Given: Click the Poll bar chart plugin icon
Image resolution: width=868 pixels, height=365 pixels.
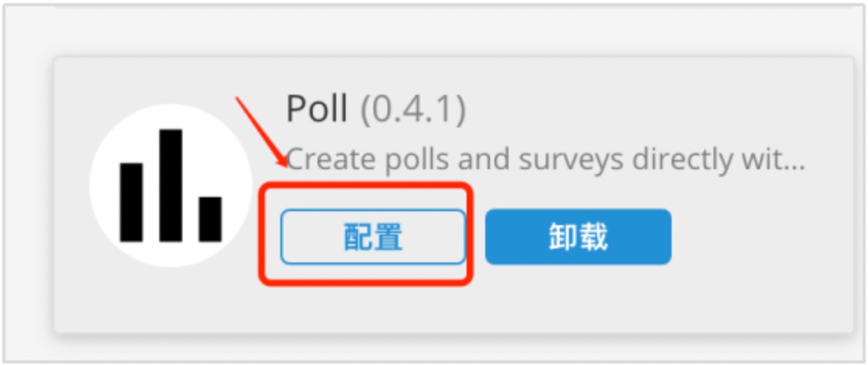Looking at the screenshot, I should pos(171,186).
